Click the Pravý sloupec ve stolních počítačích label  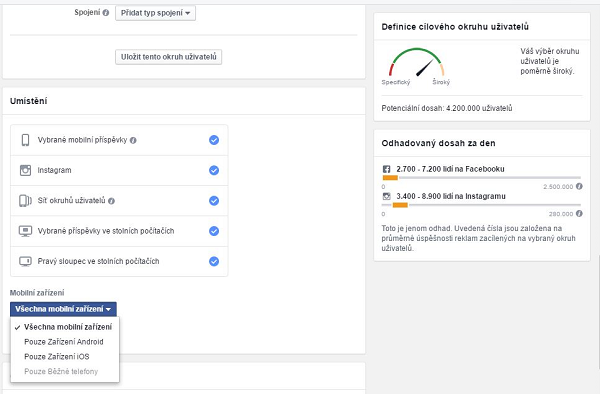98,261
